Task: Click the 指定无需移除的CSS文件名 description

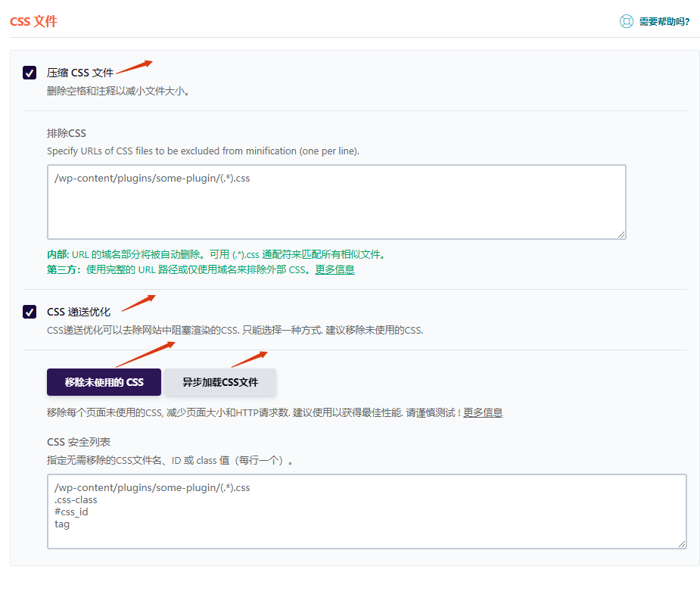Action: [x=170, y=460]
